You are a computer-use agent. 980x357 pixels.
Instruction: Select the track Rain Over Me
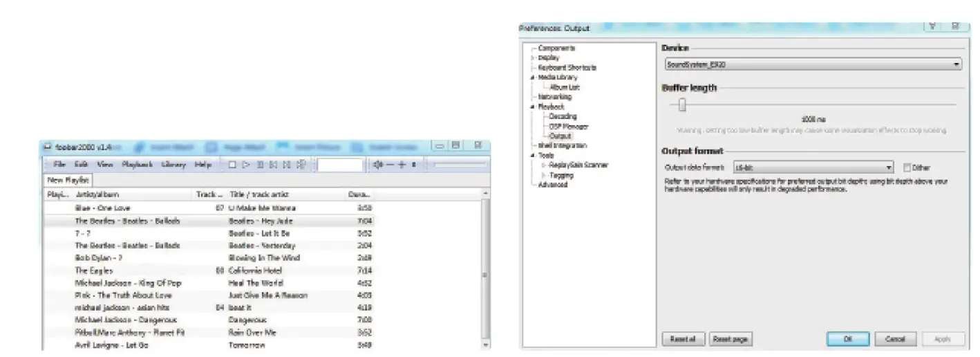point(252,333)
